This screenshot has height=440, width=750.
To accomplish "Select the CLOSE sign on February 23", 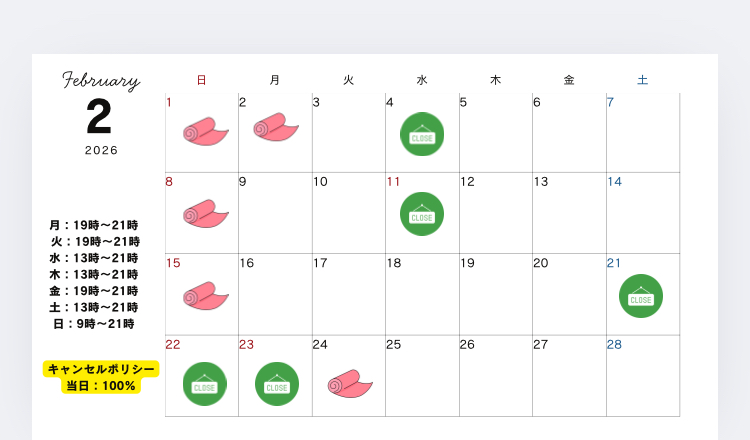I will pos(277,384).
